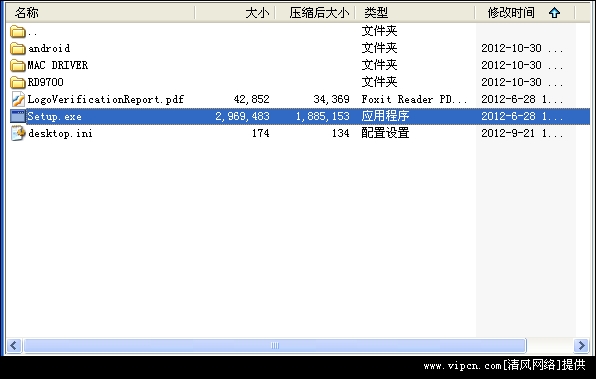Click the date of LogoVerificationReport.pdf row

point(522,100)
